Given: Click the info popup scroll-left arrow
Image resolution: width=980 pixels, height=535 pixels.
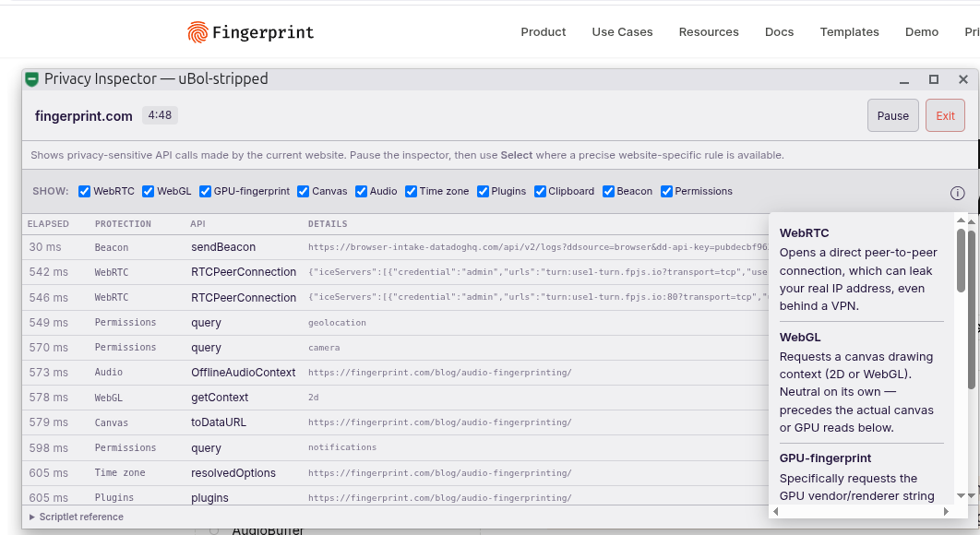Looking at the screenshot, I should tap(776, 511).
